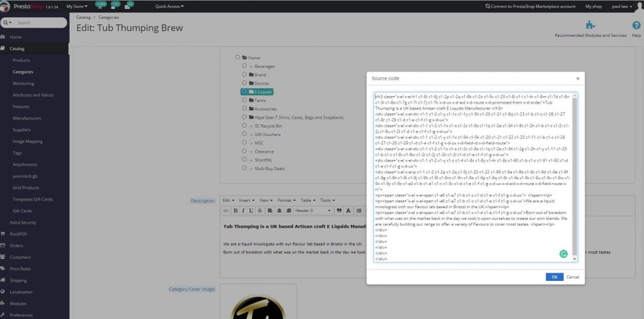Insert blockquote in description editor

click(339, 211)
